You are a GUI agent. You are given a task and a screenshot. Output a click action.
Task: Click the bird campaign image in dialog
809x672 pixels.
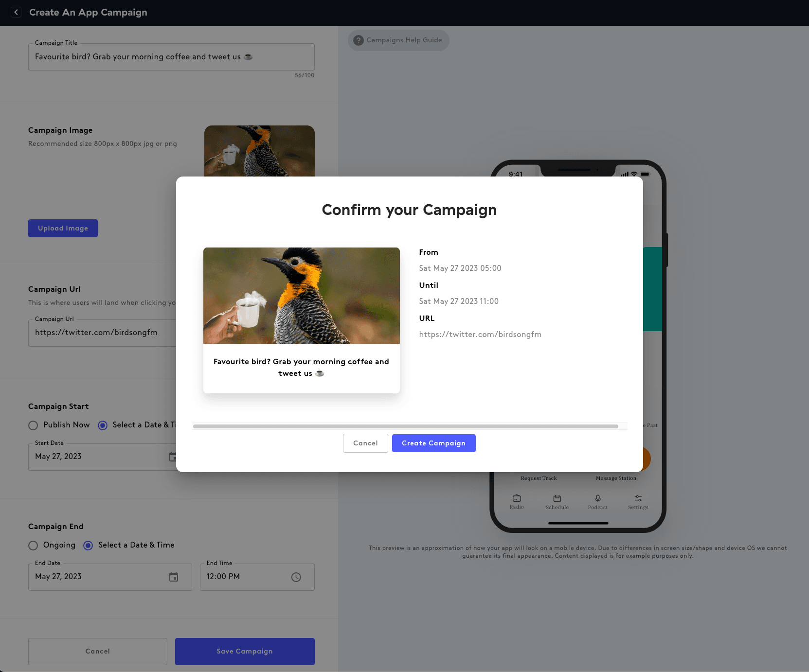[x=301, y=296]
